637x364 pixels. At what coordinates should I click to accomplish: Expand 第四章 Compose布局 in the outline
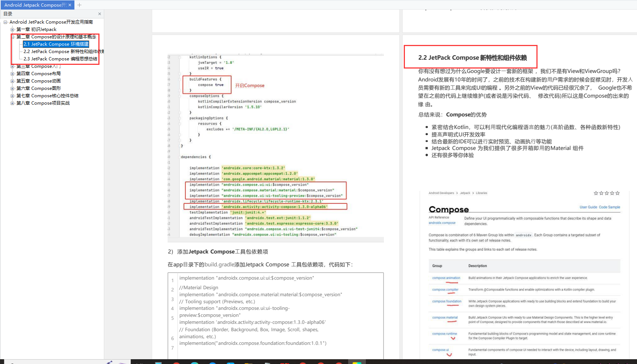coord(13,74)
